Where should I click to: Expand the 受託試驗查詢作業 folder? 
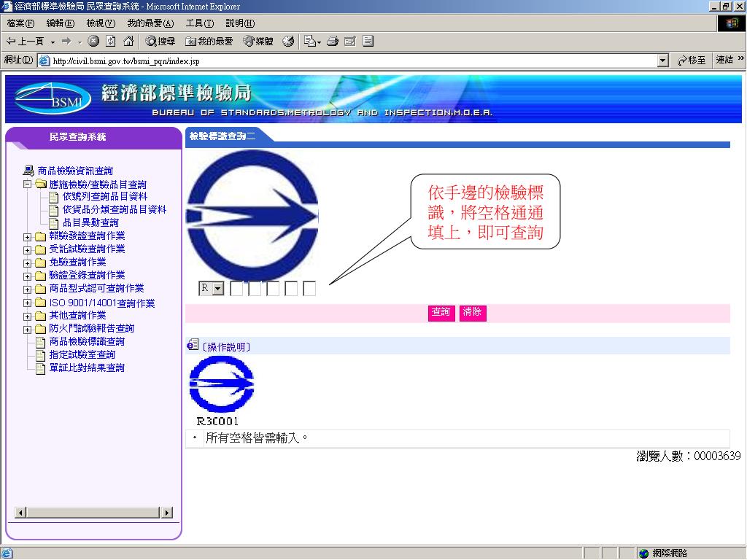click(27, 250)
